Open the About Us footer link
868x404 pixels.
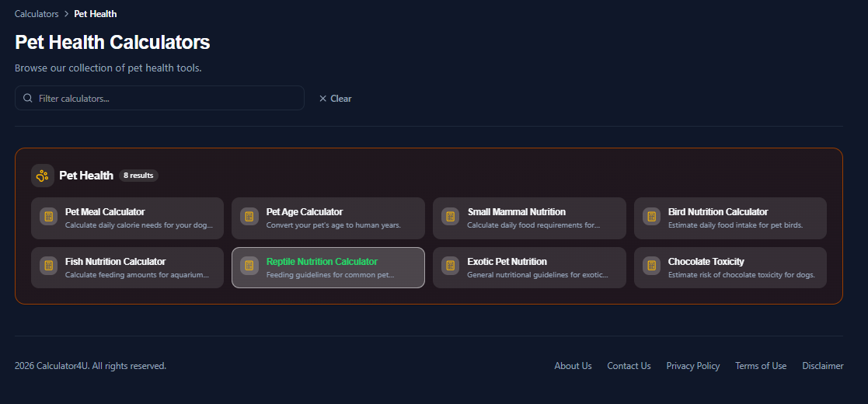(573, 366)
